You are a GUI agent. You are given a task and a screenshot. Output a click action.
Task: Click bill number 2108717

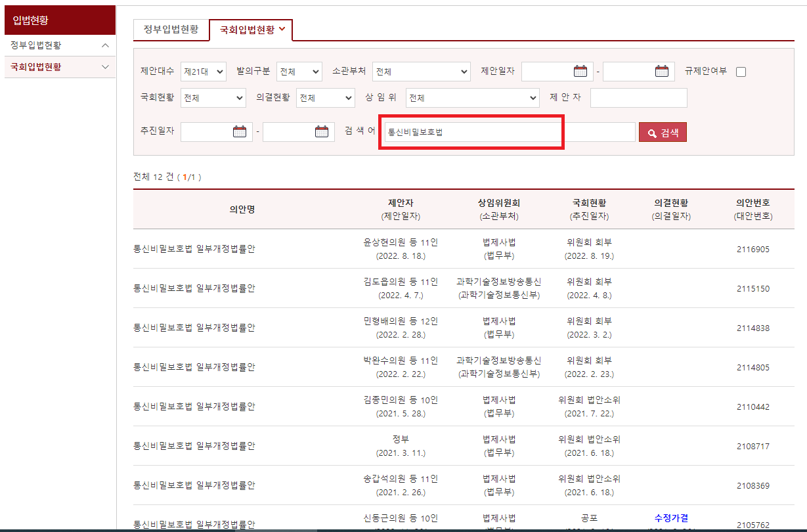tap(753, 446)
